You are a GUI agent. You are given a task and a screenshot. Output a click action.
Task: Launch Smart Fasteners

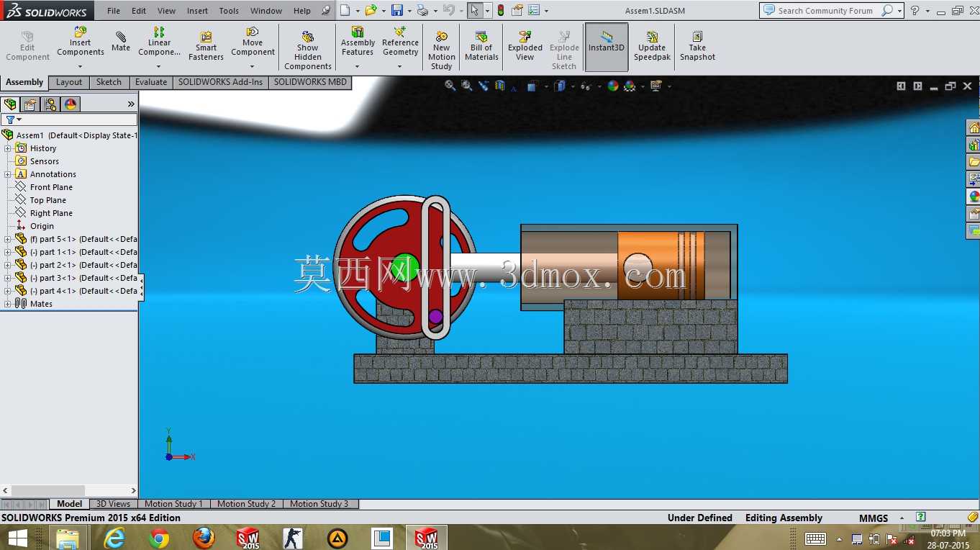(206, 46)
